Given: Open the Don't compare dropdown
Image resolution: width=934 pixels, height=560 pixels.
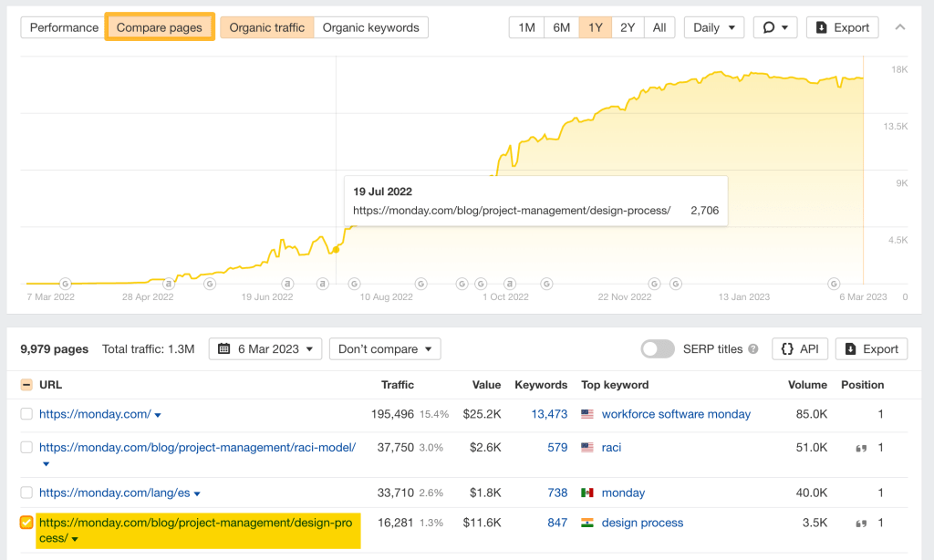Looking at the screenshot, I should click(384, 348).
